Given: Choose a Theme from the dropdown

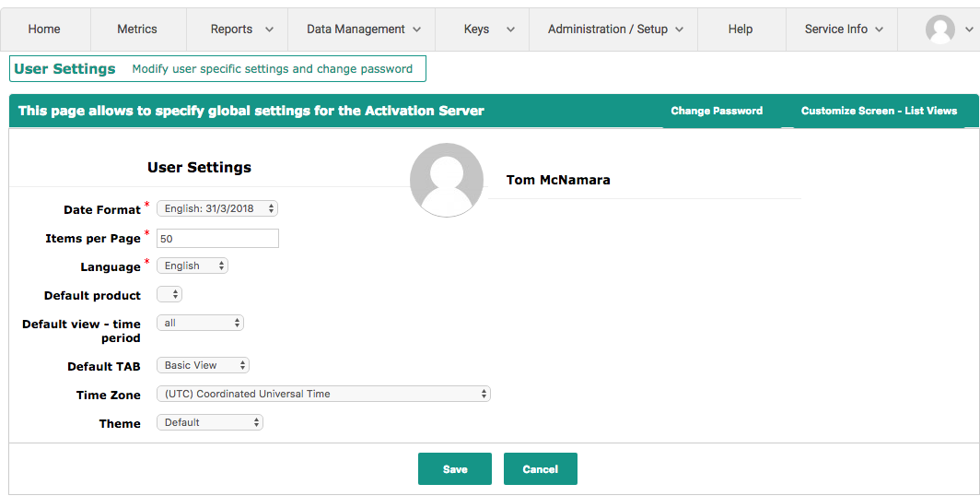Looking at the screenshot, I should [209, 422].
